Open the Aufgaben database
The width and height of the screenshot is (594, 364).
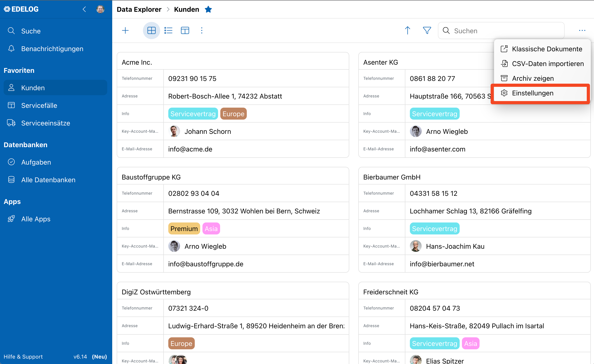click(x=55, y=162)
